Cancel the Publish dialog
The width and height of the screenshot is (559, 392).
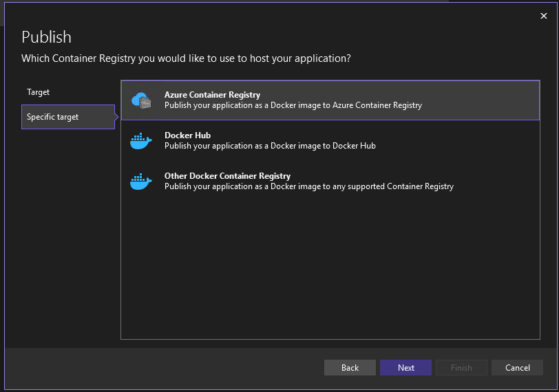pos(517,367)
